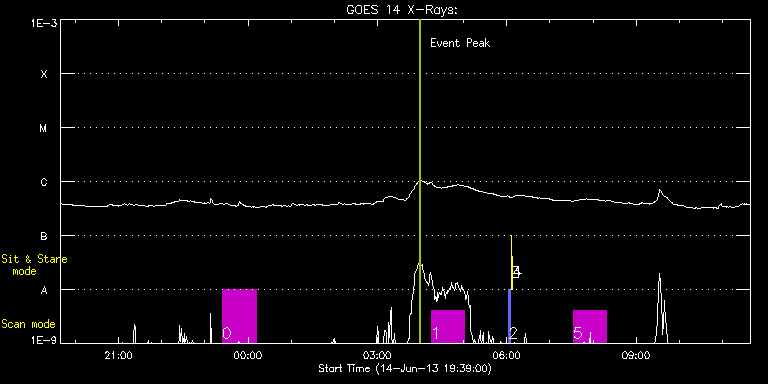
Task: Select the yellow sit-and-stare marker near 06:00
Action: pos(511,263)
